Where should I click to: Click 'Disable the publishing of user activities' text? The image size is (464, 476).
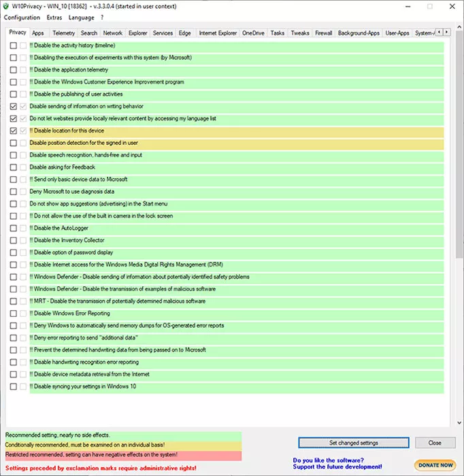76,94
